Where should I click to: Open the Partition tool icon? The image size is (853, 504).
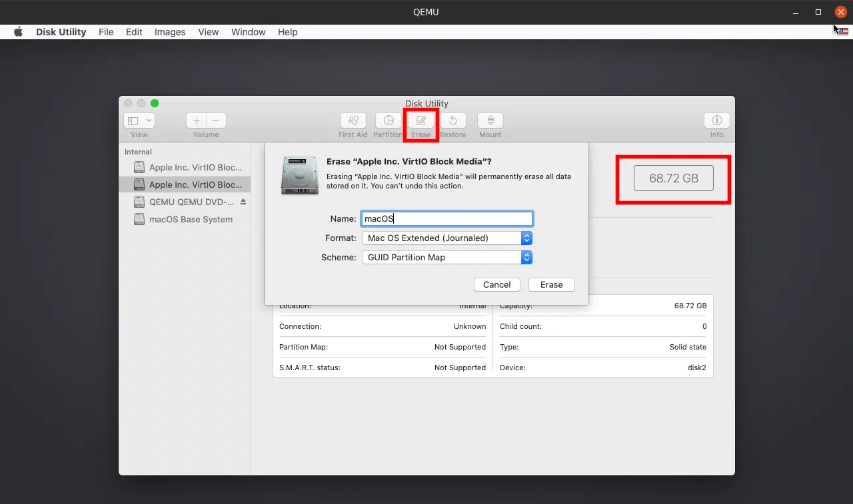tap(389, 121)
